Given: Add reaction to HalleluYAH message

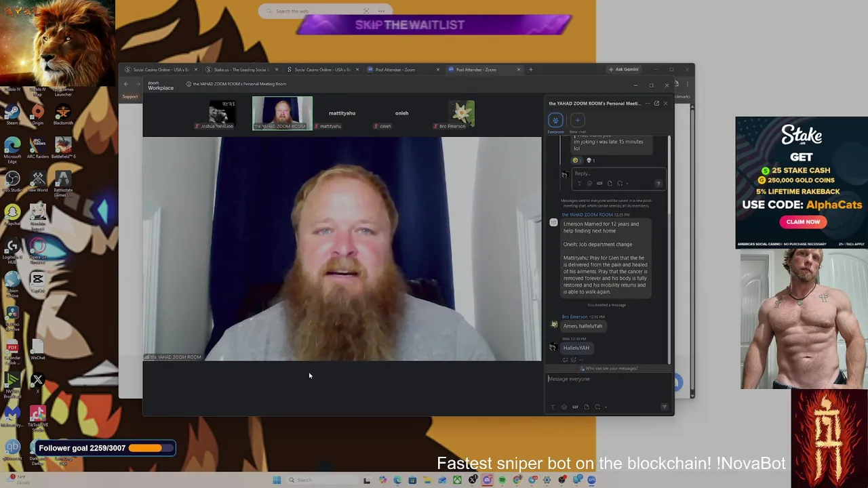Looking at the screenshot, I should click(574, 359).
